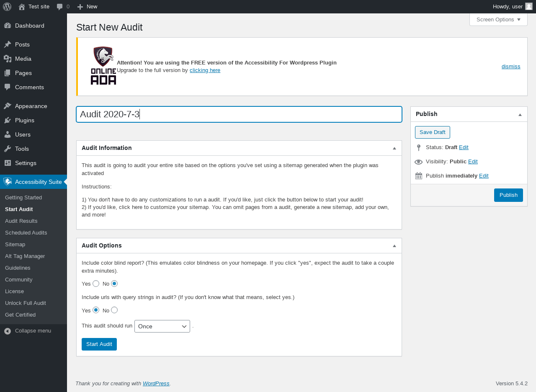
Task: Select No for urls with query strings
Action: tap(114, 310)
